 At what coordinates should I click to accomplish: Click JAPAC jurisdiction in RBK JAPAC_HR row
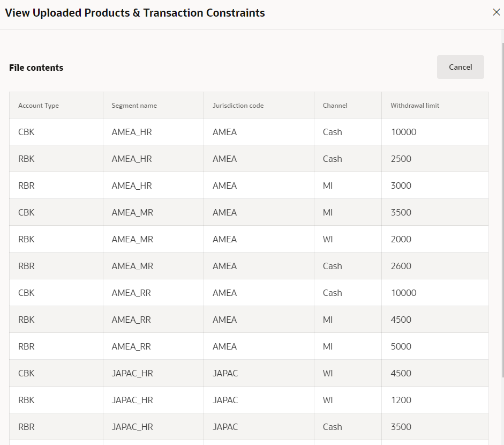pyautogui.click(x=225, y=400)
